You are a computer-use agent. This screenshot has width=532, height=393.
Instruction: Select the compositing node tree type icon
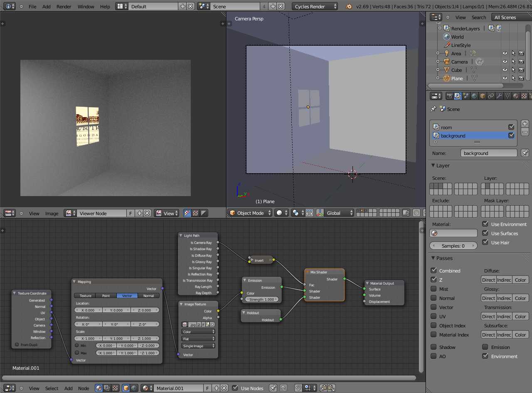[107, 388]
